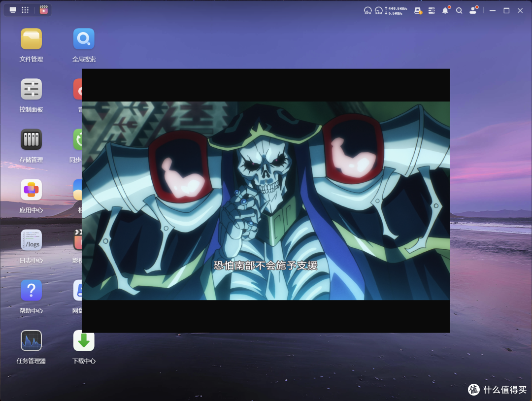
Task: Launch 应用中心 app center
Action: click(31, 196)
